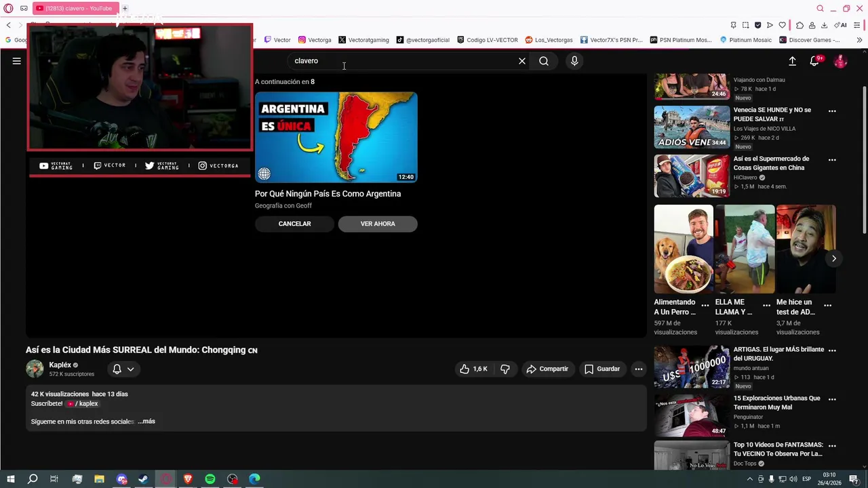Screen dimensions: 868x488
Task: Open the Los_Vectorgas bookmark
Action: pyautogui.click(x=549, y=40)
